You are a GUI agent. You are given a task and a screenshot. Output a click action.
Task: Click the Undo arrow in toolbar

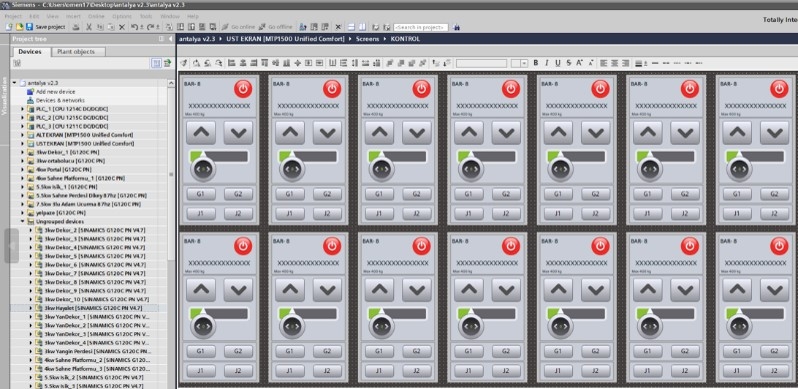pyautogui.click(x=134, y=26)
